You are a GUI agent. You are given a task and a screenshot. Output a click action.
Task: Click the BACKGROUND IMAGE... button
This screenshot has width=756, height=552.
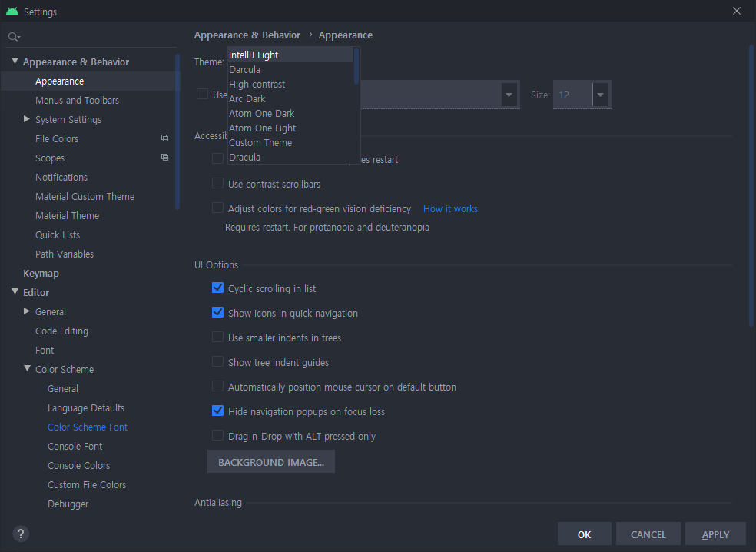pos(271,462)
